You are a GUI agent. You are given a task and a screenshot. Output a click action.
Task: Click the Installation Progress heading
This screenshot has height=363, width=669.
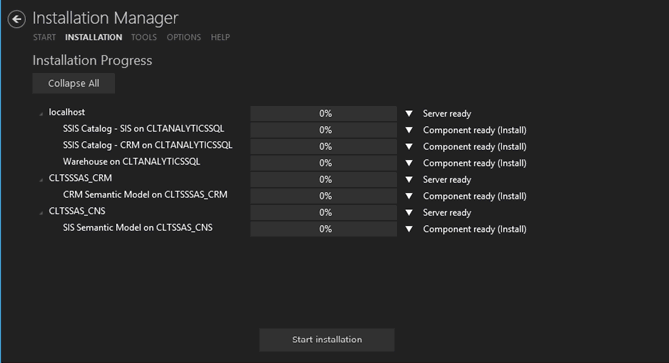92,61
